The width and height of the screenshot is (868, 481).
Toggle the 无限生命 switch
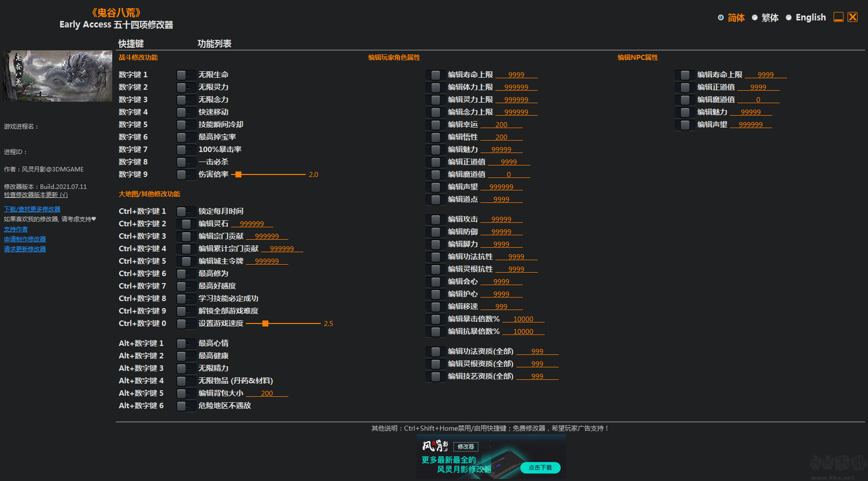coord(185,75)
